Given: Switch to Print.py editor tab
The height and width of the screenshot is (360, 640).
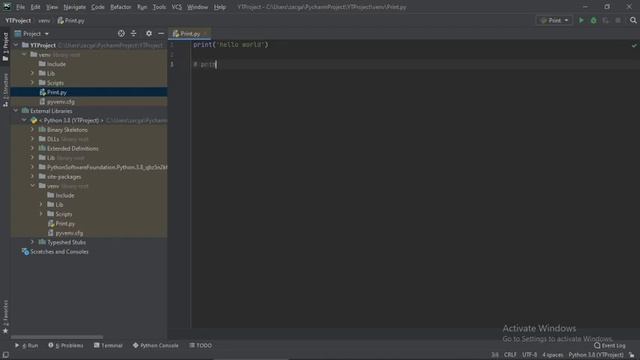Looking at the screenshot, I should [x=190, y=34].
